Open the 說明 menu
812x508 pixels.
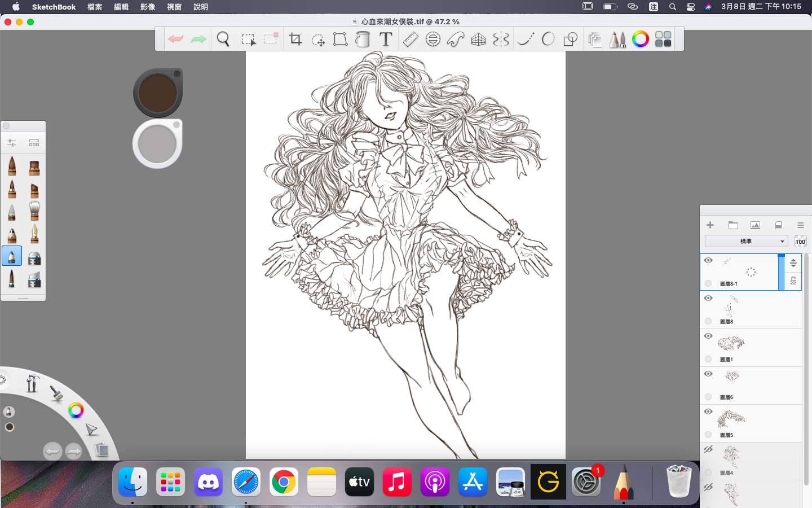point(201,7)
